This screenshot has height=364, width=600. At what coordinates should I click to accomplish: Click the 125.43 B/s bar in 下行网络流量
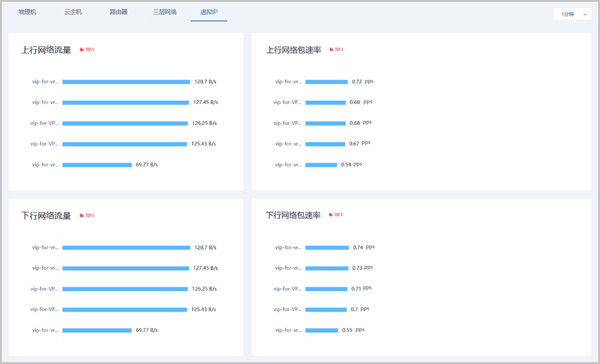tap(125, 310)
